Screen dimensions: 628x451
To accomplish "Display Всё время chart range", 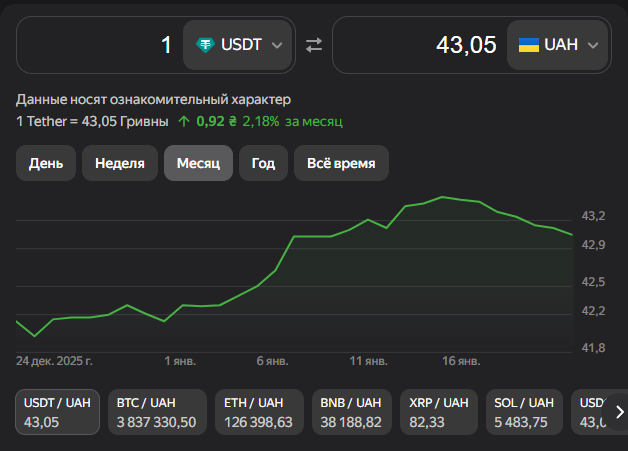I will coord(341,163).
